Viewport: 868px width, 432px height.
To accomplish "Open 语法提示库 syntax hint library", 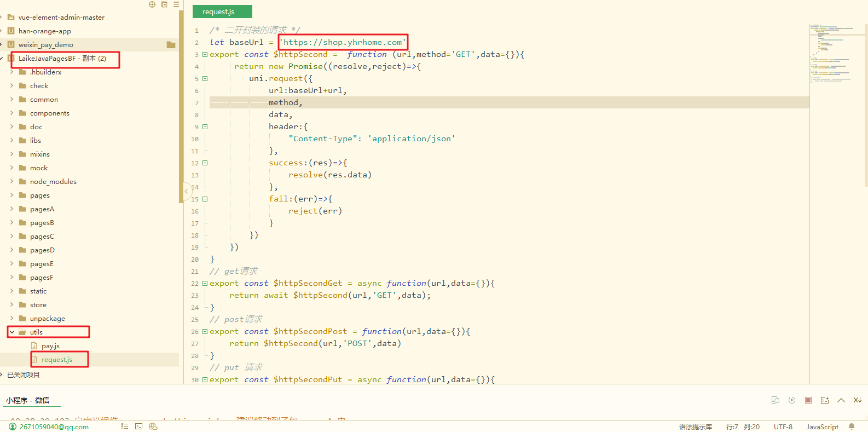I will [x=695, y=427].
